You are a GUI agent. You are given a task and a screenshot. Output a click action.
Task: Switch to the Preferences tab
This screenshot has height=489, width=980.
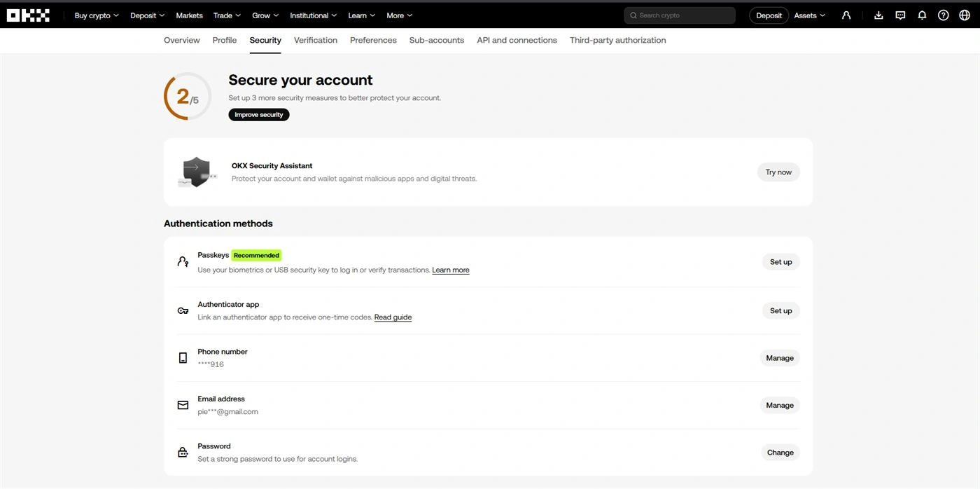click(x=373, y=40)
